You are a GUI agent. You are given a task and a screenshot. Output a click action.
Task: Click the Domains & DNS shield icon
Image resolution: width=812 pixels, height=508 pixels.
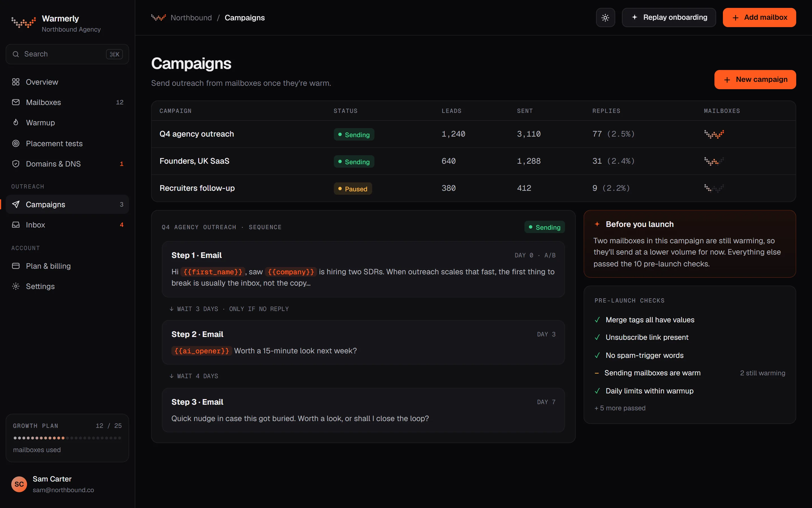(x=16, y=164)
